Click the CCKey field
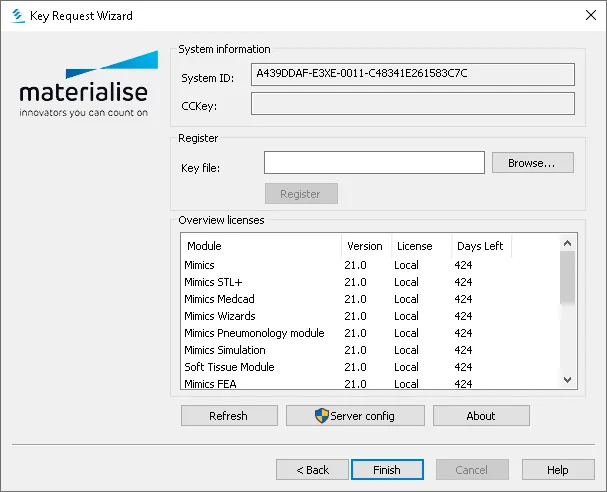 click(413, 103)
